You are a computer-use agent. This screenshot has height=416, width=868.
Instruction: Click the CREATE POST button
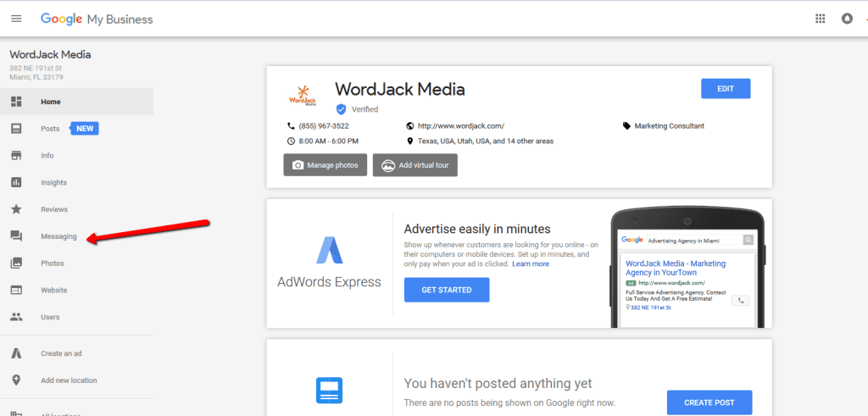709,402
